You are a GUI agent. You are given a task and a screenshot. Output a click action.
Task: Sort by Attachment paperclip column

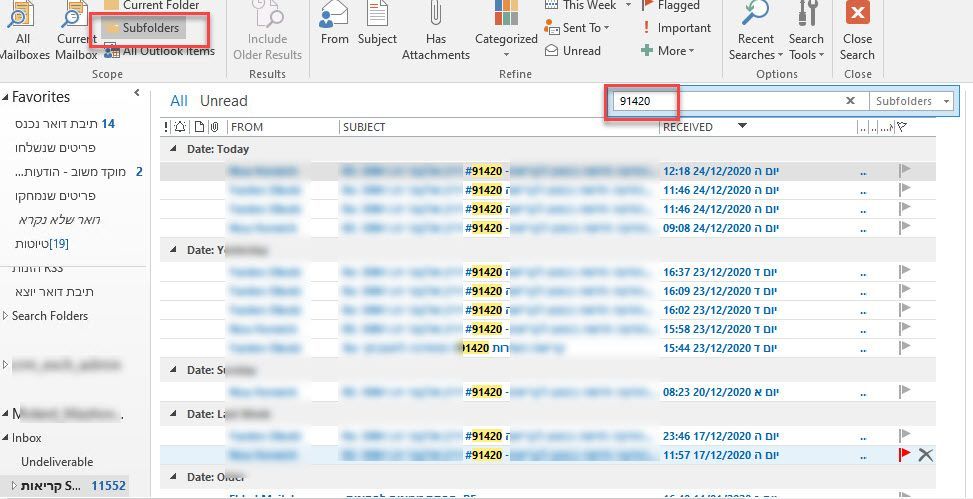[x=215, y=127]
